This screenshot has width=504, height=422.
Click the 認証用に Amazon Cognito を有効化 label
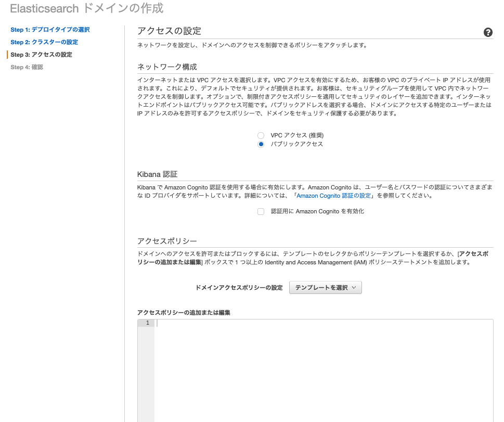[318, 211]
